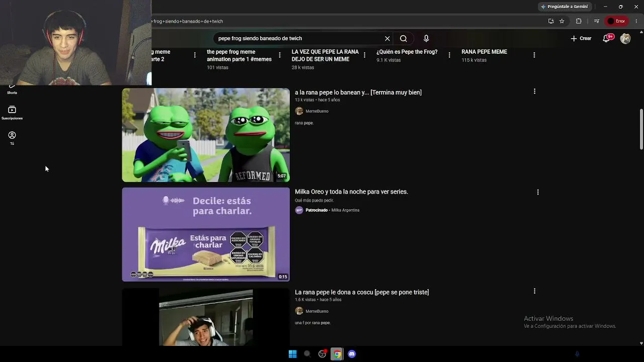Image resolution: width=644 pixels, height=362 pixels.
Task: Open the Windows Start button
Action: (292, 354)
